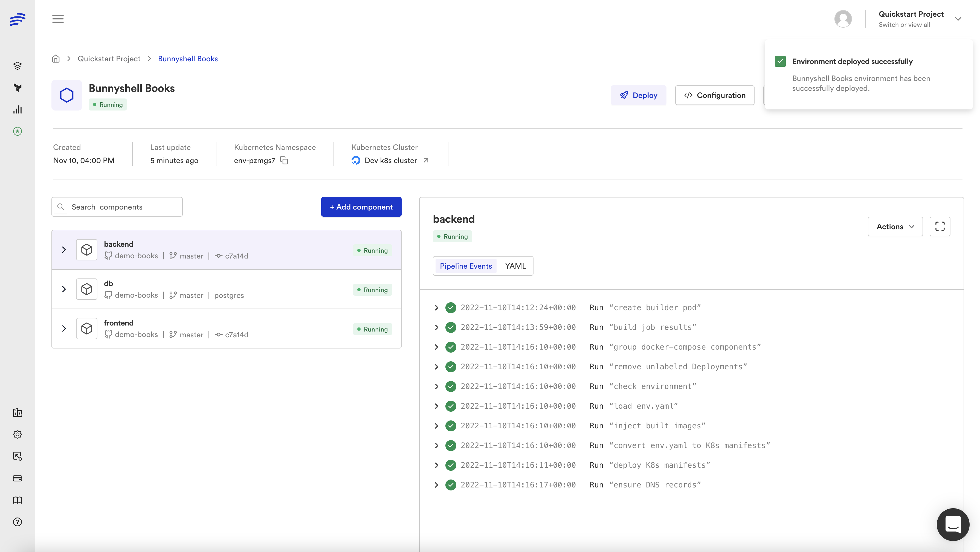The image size is (980, 552).
Task: Open the bar chart analytics sidebar icon
Action: click(18, 110)
